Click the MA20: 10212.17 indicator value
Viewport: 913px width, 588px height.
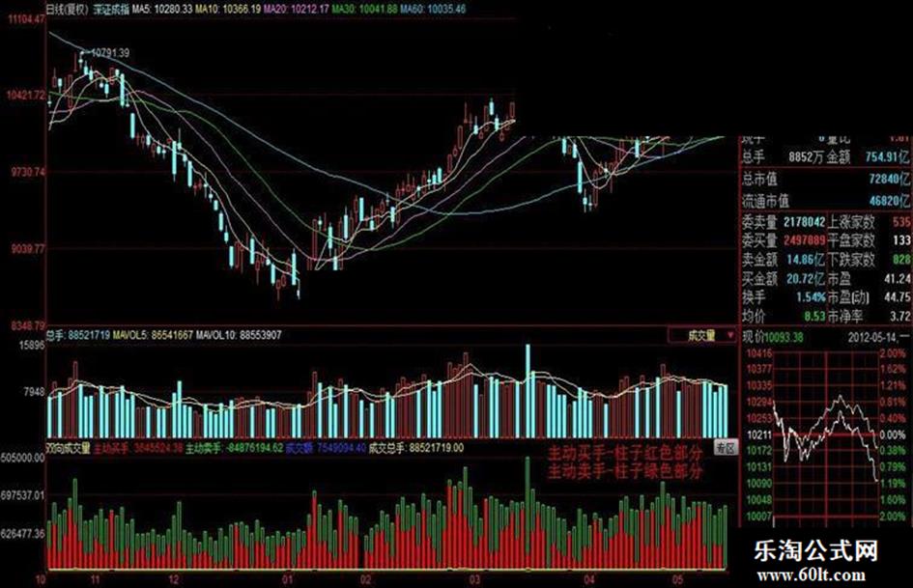pos(296,9)
